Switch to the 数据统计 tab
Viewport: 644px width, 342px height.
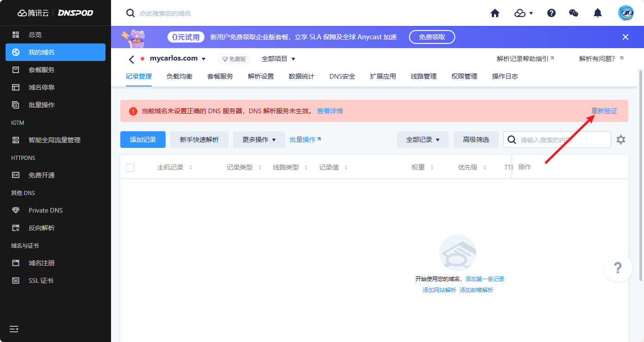(302, 76)
